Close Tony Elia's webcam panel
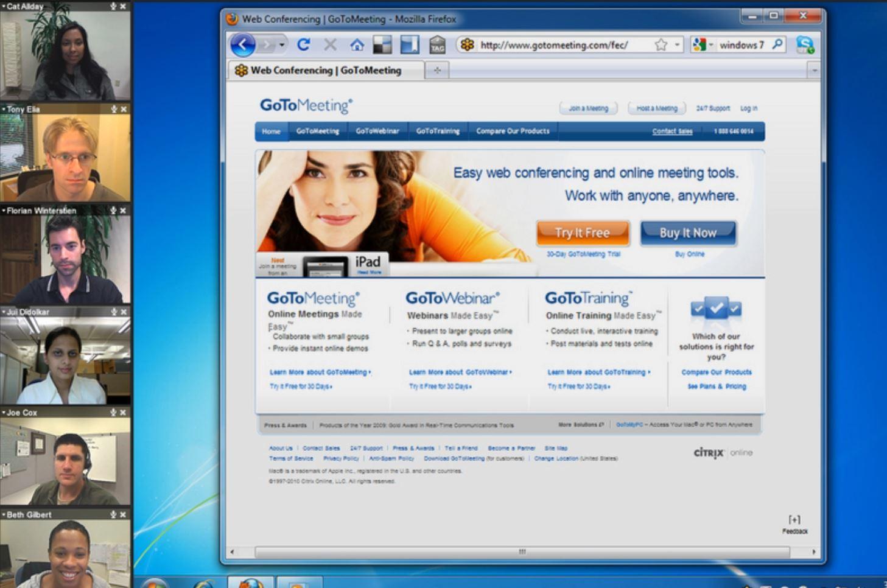The height and width of the screenshot is (588, 887). [124, 109]
